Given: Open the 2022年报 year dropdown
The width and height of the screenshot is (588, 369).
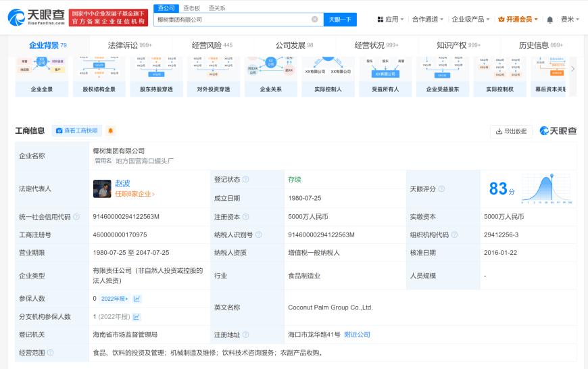Looking at the screenshot, I should (x=114, y=299).
